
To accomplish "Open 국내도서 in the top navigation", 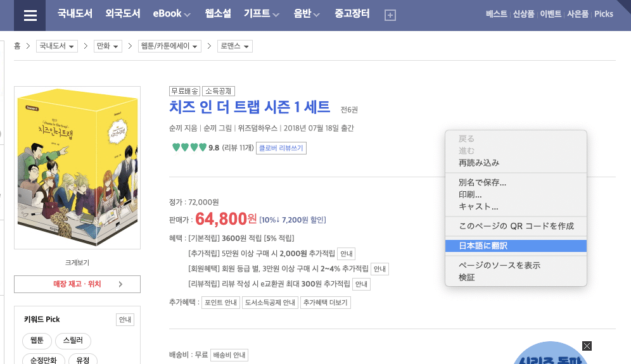I will tap(75, 14).
